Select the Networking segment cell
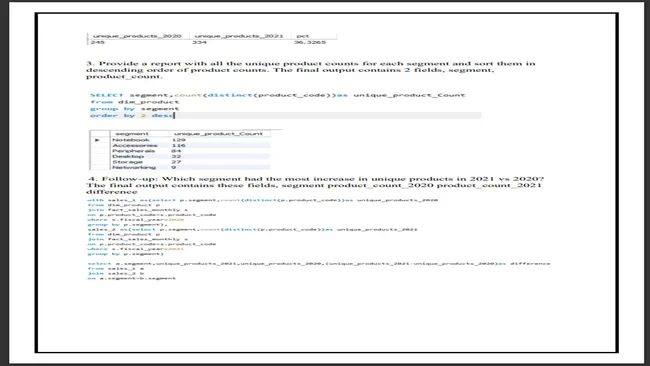The width and height of the screenshot is (650, 366). pos(134,167)
